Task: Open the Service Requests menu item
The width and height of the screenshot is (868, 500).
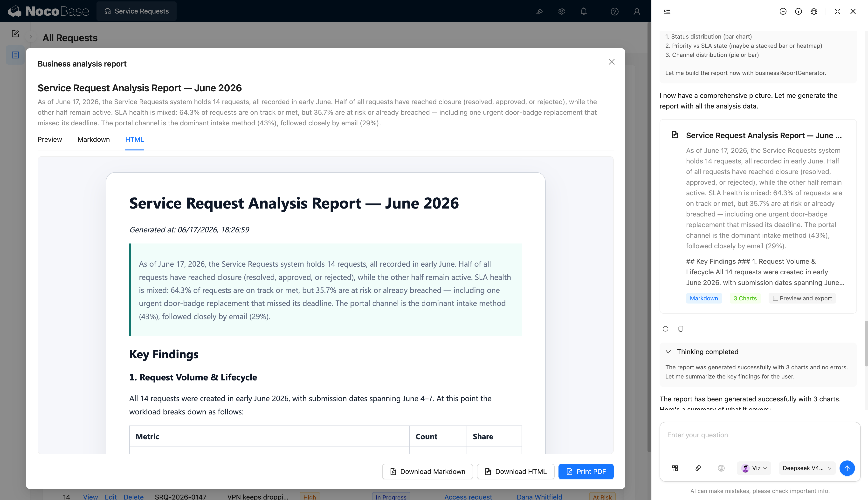Action: 136,11
